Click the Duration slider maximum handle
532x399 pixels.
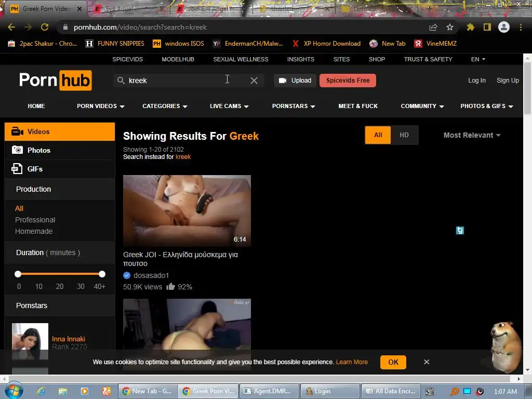point(102,274)
